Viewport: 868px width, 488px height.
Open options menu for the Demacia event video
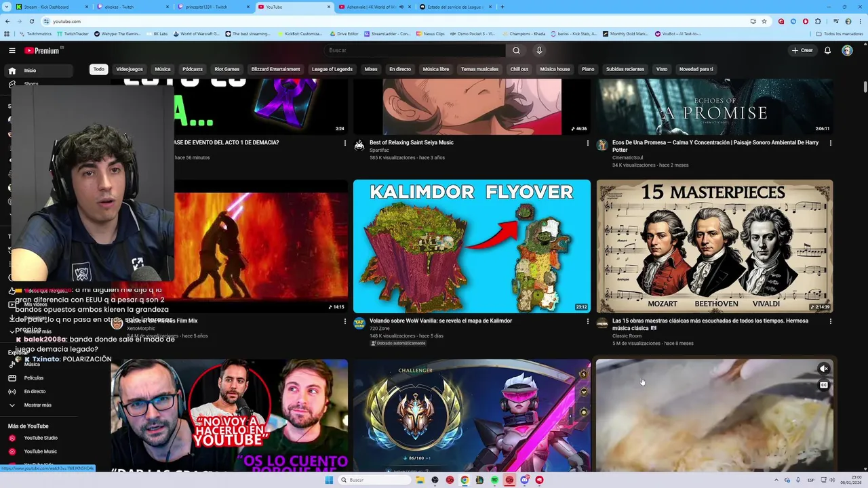point(344,143)
